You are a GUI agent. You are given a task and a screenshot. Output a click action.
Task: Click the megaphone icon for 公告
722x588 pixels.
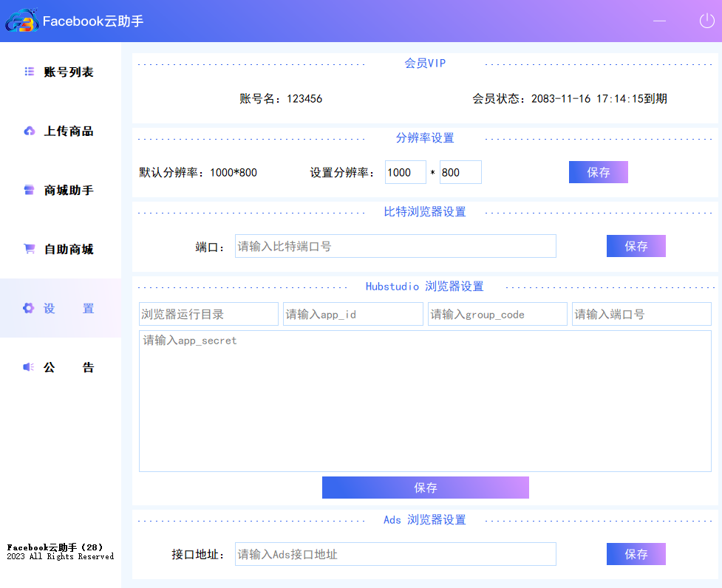(x=29, y=367)
